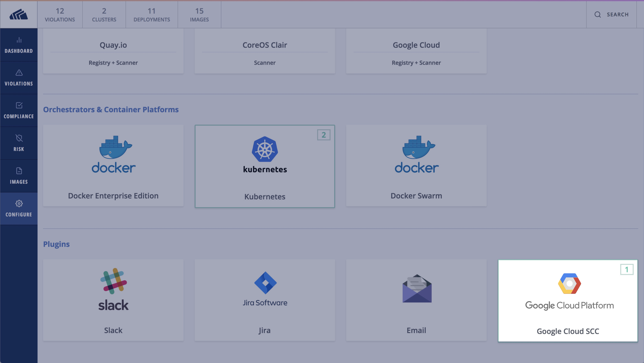Click the Docker Swarm whale logo
This screenshot has width=644, height=363.
click(417, 154)
